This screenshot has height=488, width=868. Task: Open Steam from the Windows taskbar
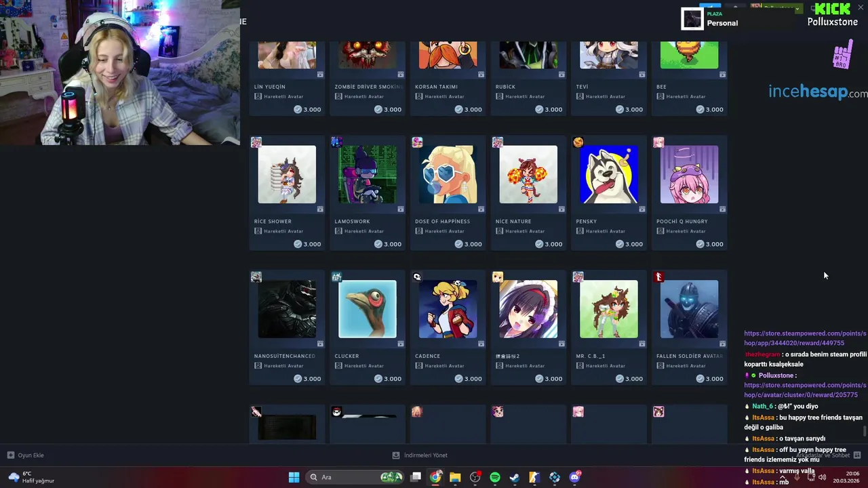point(515,477)
